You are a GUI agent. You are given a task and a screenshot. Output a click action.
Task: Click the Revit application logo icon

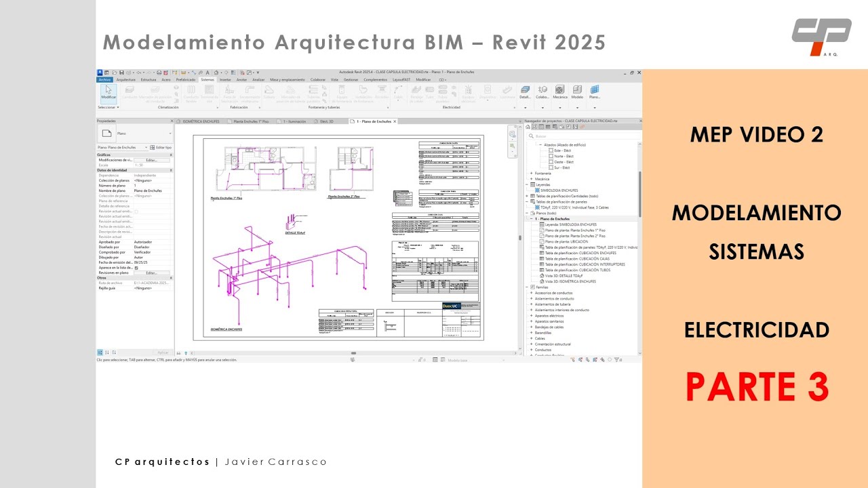[99, 73]
